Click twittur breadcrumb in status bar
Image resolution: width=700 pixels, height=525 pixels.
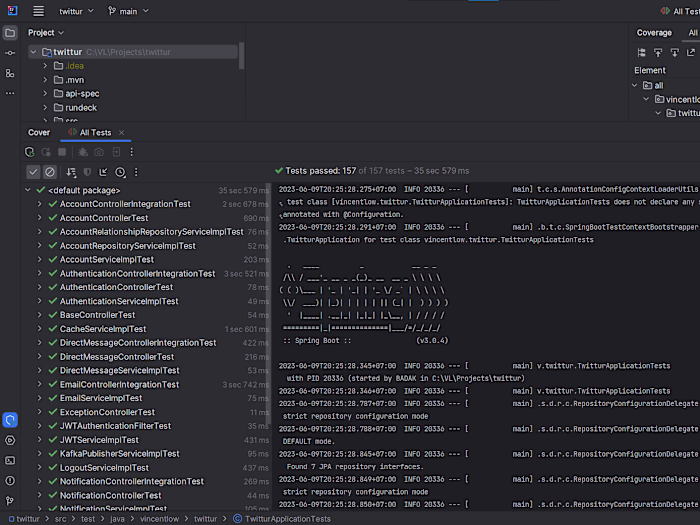24,519
